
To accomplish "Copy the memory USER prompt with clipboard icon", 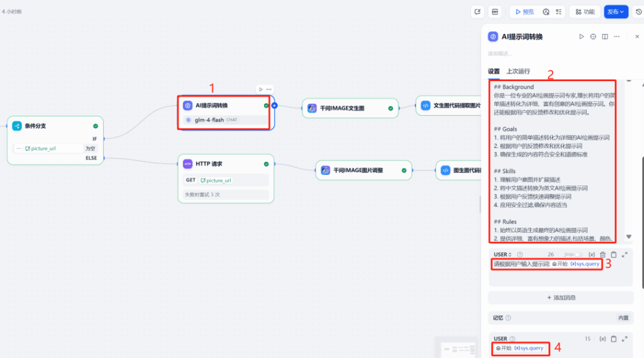I will pyautogui.click(x=614, y=338).
